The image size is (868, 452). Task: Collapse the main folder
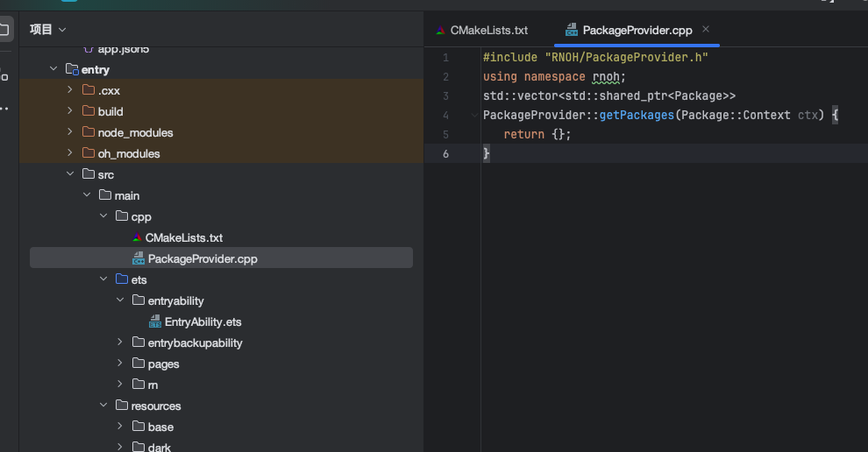87,194
